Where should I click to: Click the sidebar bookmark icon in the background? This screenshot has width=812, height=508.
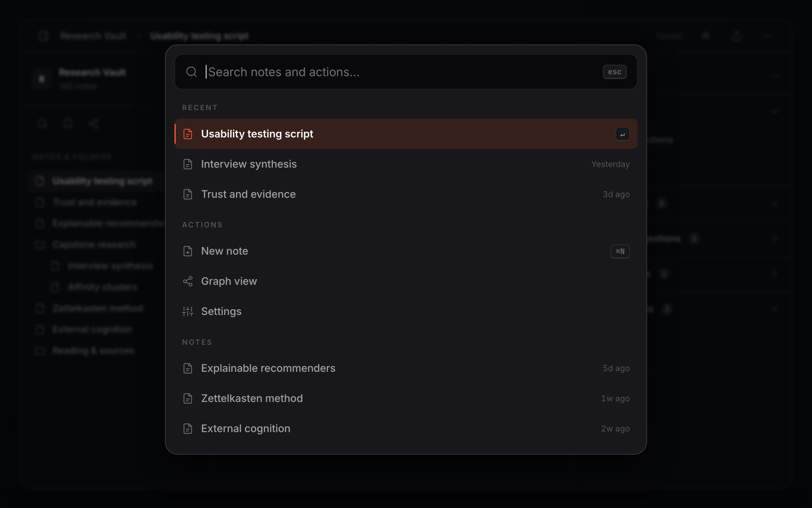[68, 124]
